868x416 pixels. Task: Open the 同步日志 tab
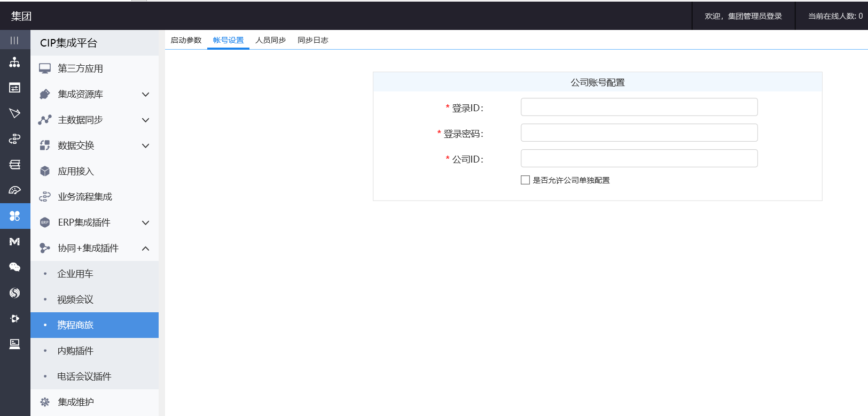click(312, 40)
